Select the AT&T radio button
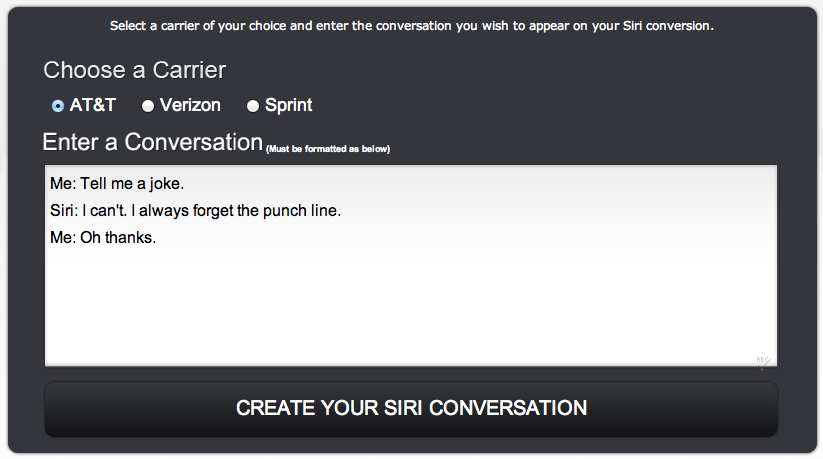823x459 pixels. 58,106
